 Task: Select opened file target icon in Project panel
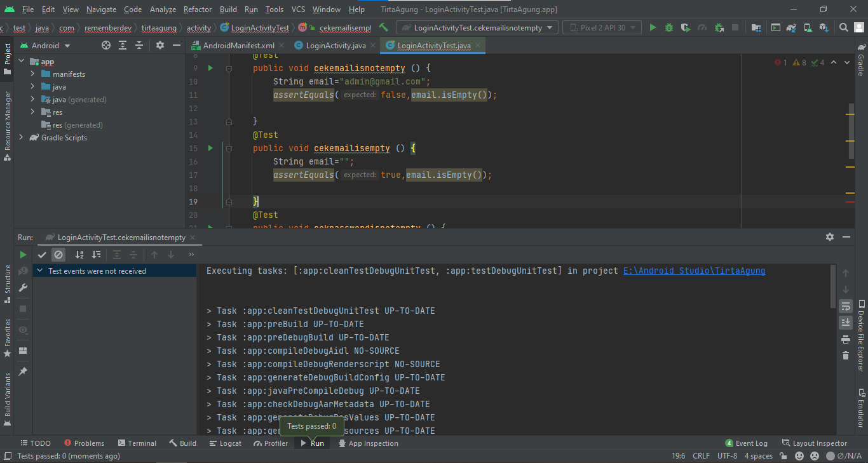coord(106,46)
